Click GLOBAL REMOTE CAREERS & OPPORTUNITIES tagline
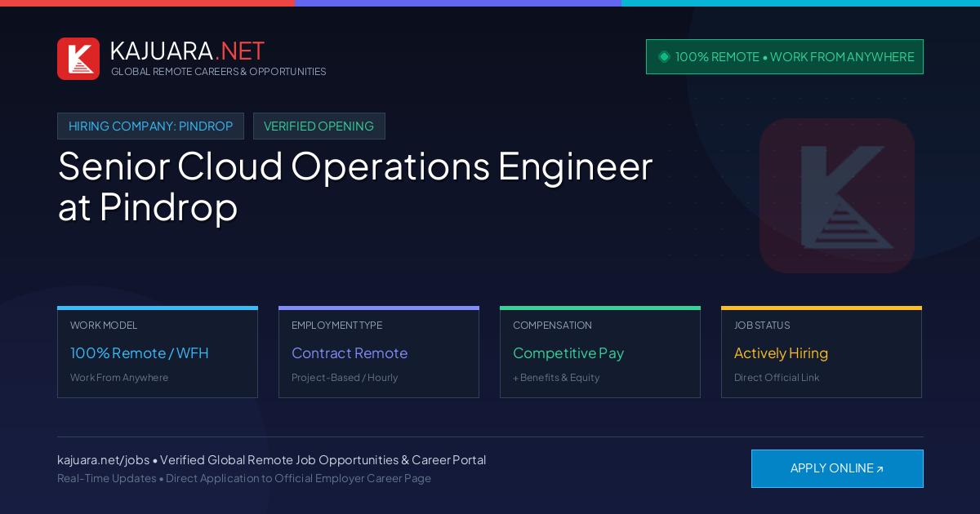The image size is (980, 514). (218, 72)
